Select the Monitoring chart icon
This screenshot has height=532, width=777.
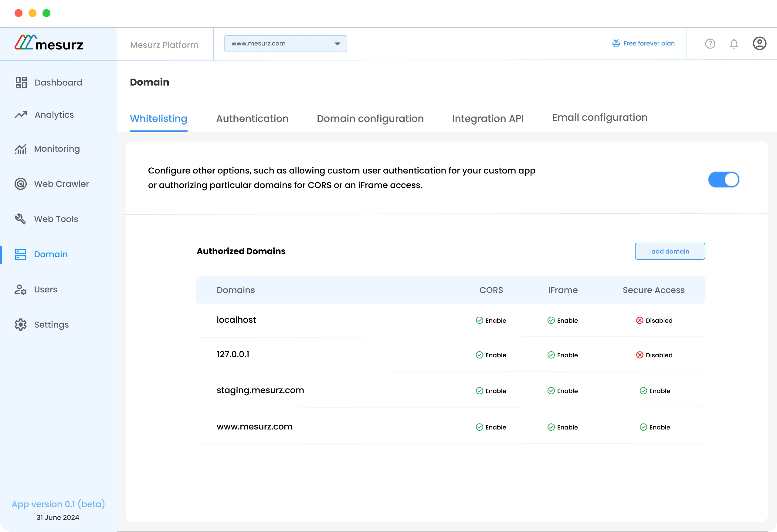point(21,149)
